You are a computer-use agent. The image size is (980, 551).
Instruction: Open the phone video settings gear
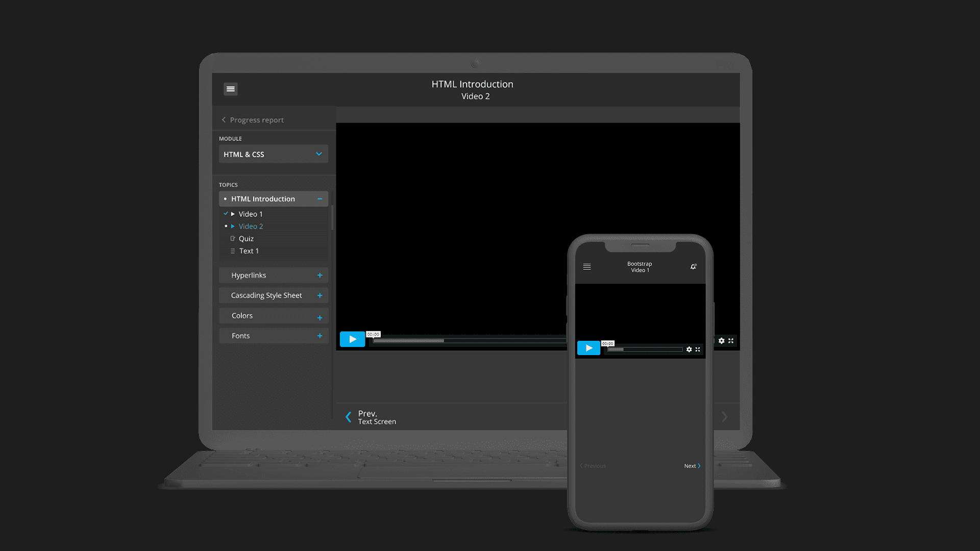click(689, 349)
